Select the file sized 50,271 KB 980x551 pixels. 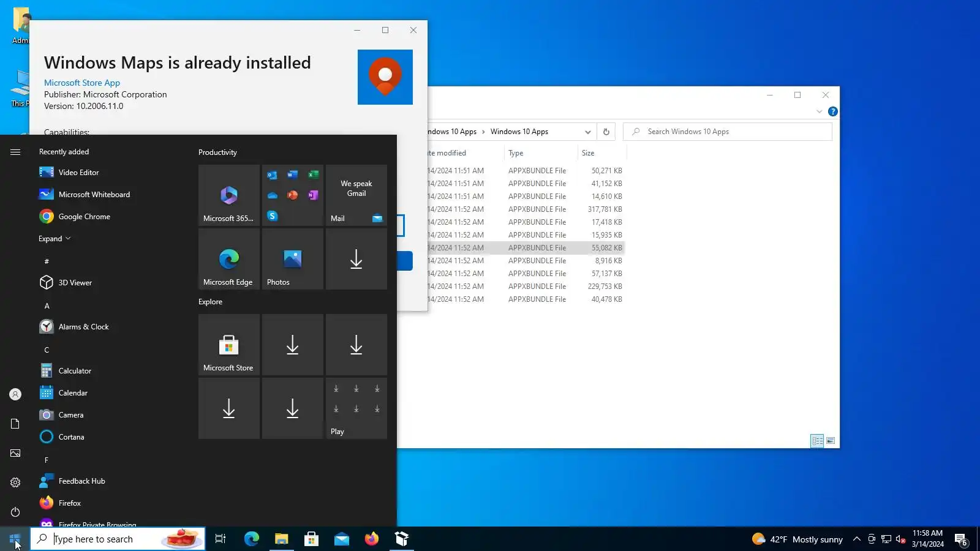[x=526, y=171]
